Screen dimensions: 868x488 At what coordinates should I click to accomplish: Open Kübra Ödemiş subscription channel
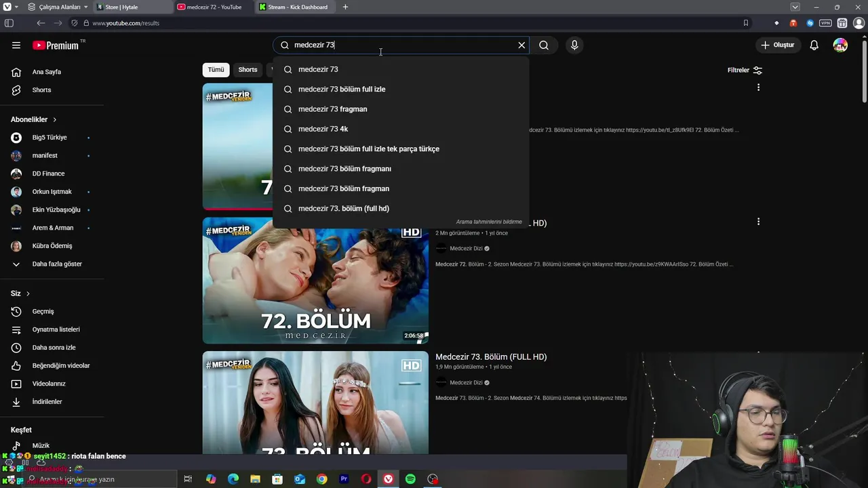point(52,246)
